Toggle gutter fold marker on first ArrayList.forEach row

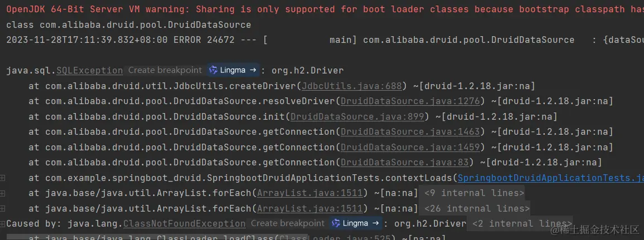3,193
